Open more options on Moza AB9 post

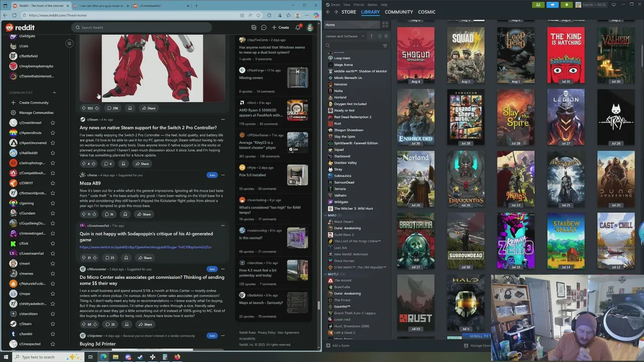[x=223, y=175]
